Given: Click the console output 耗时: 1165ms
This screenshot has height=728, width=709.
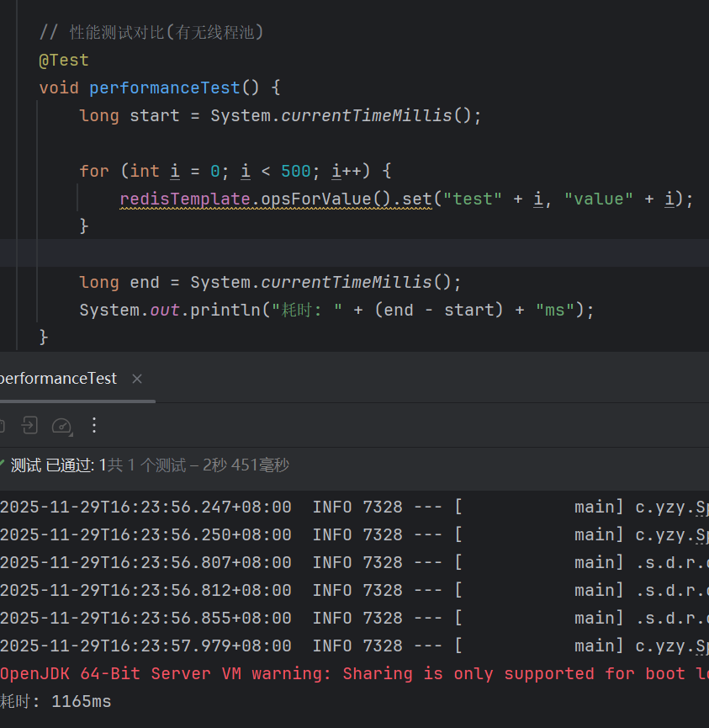Looking at the screenshot, I should tap(56, 702).
